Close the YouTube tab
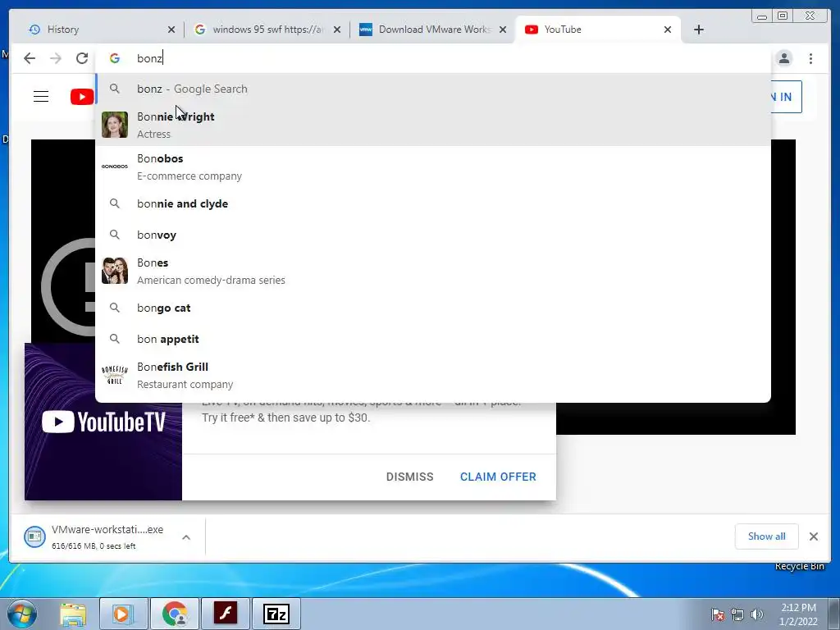This screenshot has width=840, height=630. pos(668,30)
